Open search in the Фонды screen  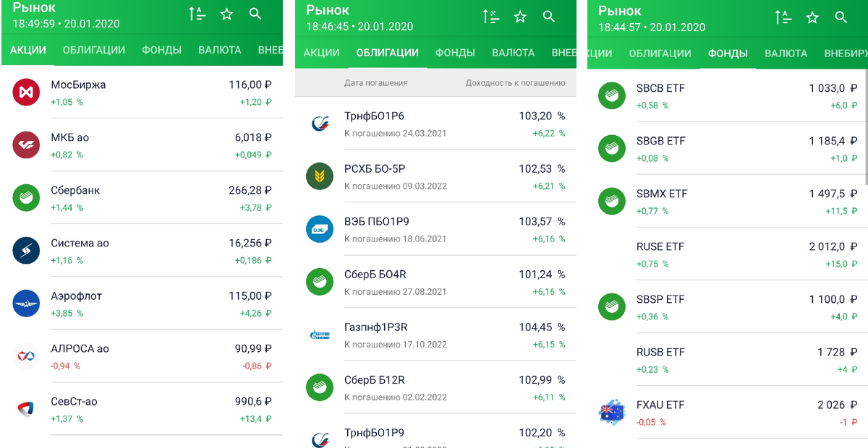point(841,17)
